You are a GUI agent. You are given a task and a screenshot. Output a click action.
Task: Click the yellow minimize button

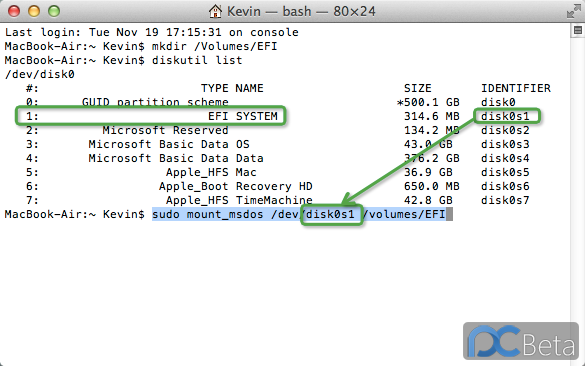(x=34, y=11)
